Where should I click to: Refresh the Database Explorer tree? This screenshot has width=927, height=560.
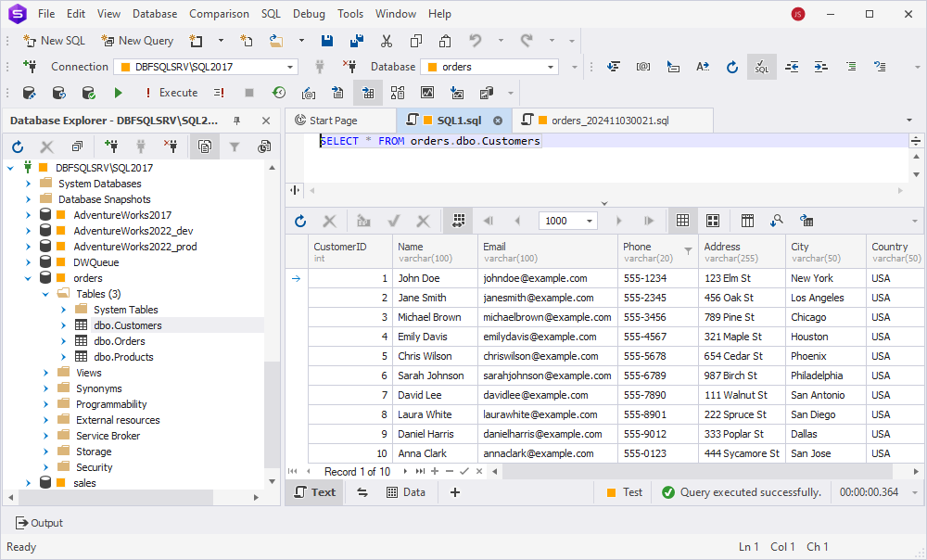[x=18, y=146]
